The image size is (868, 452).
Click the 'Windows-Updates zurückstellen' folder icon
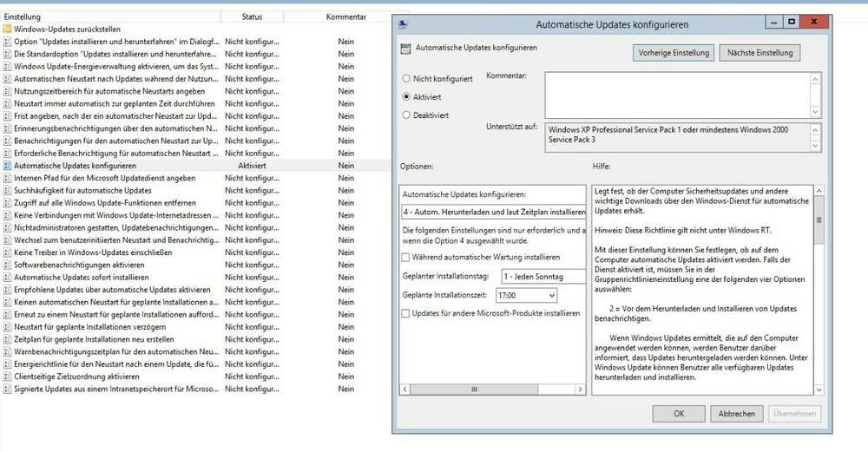pyautogui.click(x=7, y=29)
